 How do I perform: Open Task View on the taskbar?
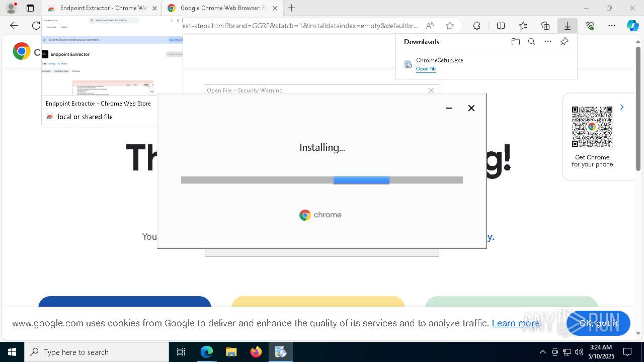tap(181, 352)
